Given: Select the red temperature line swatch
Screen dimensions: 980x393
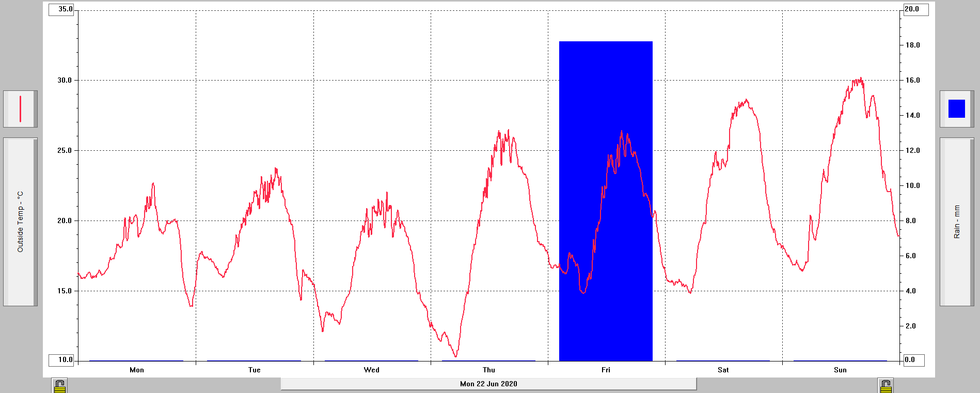Looking at the screenshot, I should [x=21, y=109].
